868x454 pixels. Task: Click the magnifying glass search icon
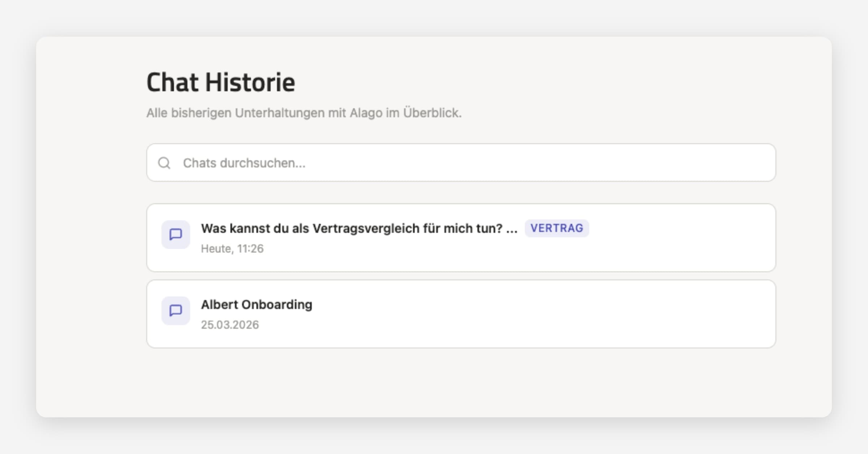click(164, 163)
